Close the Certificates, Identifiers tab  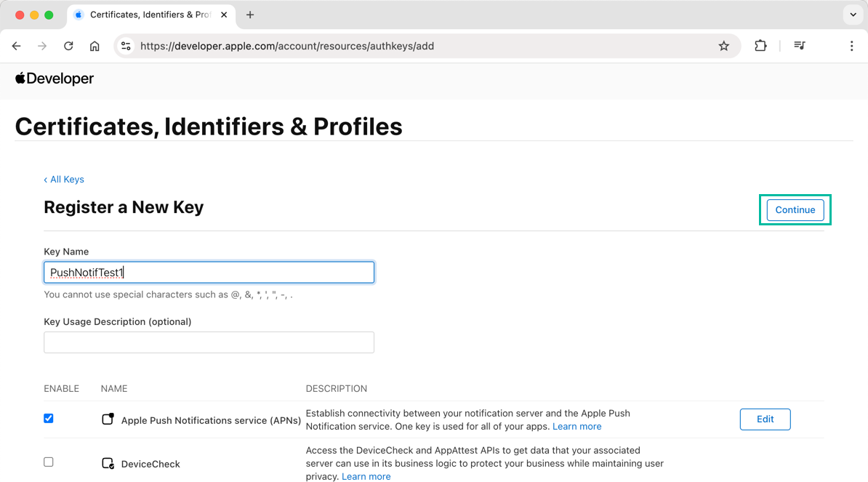point(224,15)
